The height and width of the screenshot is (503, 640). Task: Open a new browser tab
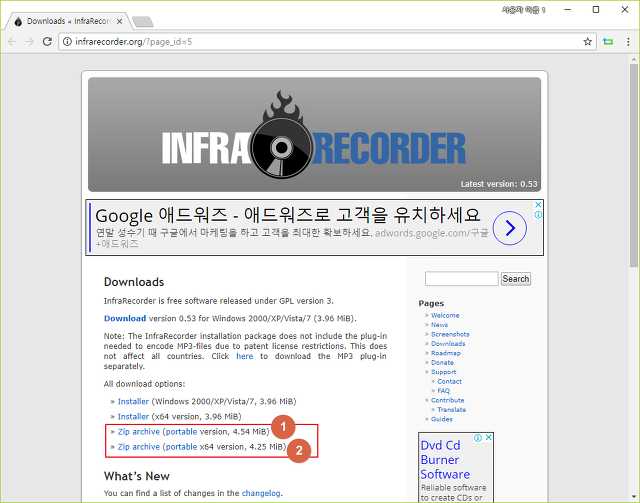[143, 21]
